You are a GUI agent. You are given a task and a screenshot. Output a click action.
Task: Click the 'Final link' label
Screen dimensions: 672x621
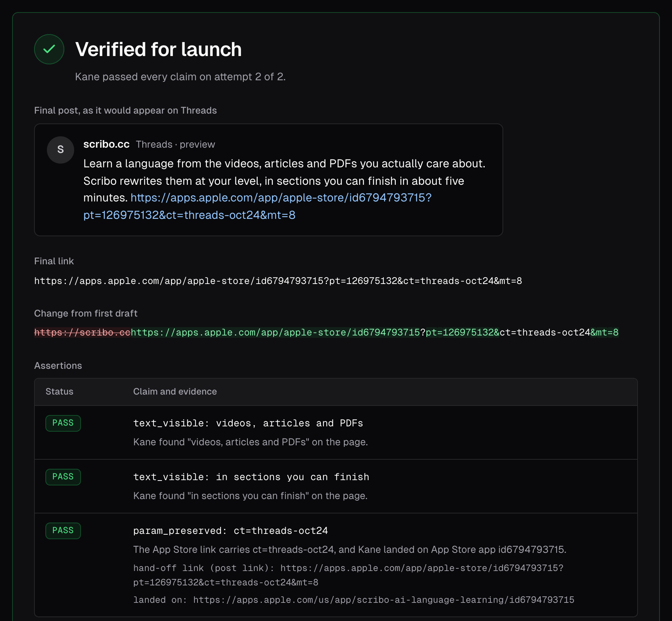coord(54,261)
